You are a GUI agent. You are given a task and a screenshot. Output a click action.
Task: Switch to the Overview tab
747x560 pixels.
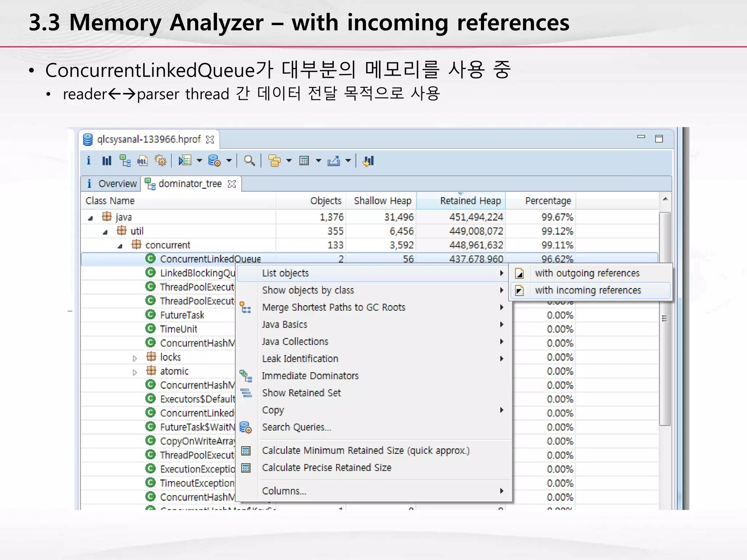click(111, 183)
